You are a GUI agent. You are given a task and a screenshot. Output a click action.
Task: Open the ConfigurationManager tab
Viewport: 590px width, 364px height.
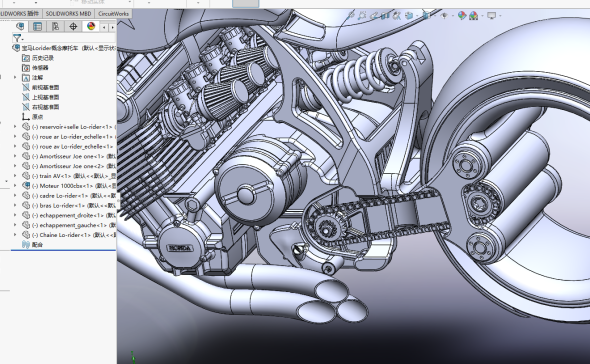tap(55, 26)
